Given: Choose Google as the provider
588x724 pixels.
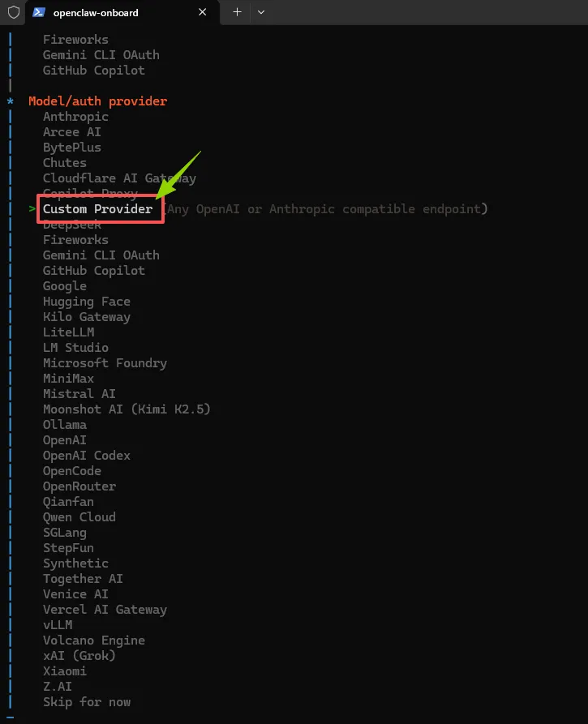Looking at the screenshot, I should click(x=65, y=286).
